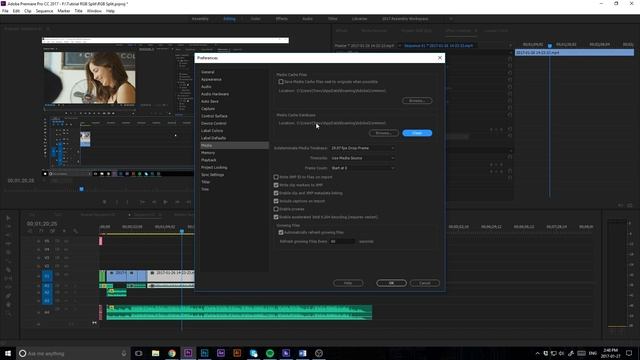Enable Write XMP ID to files on import
Viewport: 640px width, 360px height.
tap(276, 177)
